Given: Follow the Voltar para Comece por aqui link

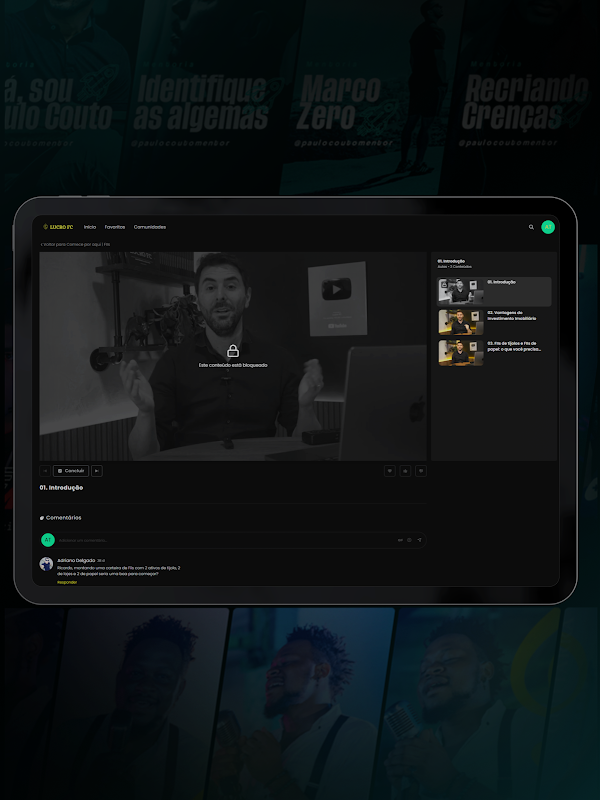Looking at the screenshot, I should coord(75,244).
